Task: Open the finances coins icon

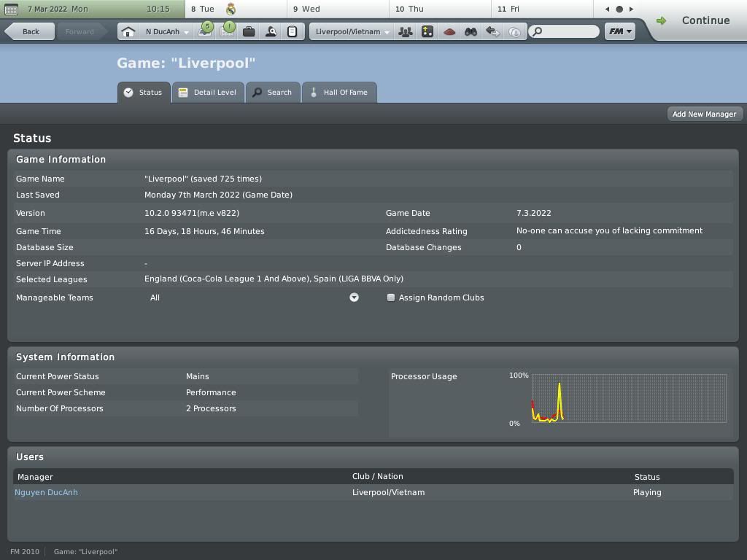Action: point(514,32)
